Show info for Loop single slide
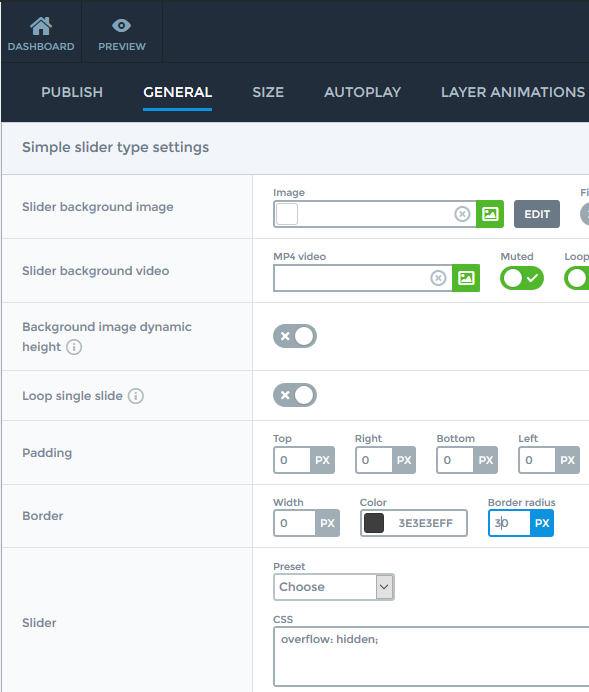This screenshot has height=692, width=589. tap(136, 396)
